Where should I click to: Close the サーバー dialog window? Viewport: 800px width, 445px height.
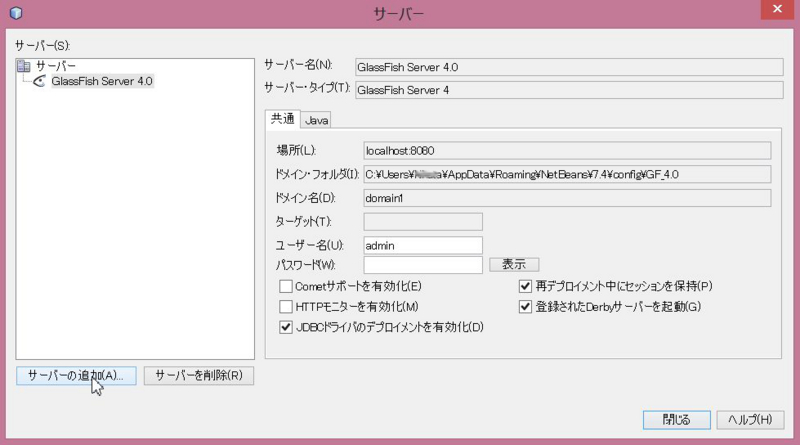tap(777, 9)
